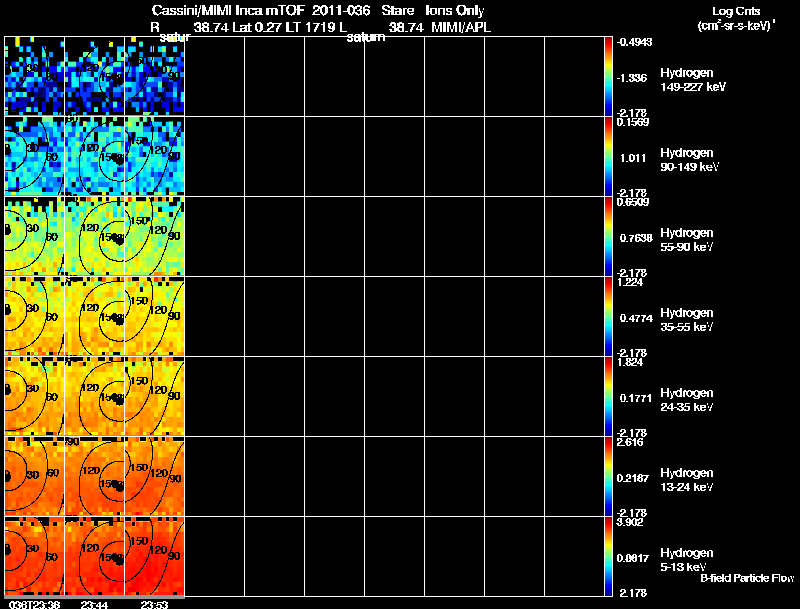This screenshot has width=800, height=609.
Task: Click the 13-24 keV hydrogen image at 23:53
Action: click(x=155, y=476)
